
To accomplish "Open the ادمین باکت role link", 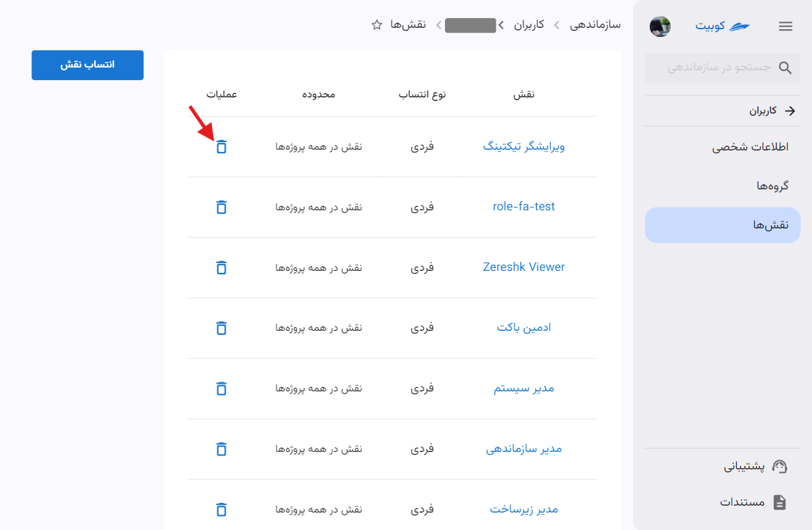I will pos(524,328).
